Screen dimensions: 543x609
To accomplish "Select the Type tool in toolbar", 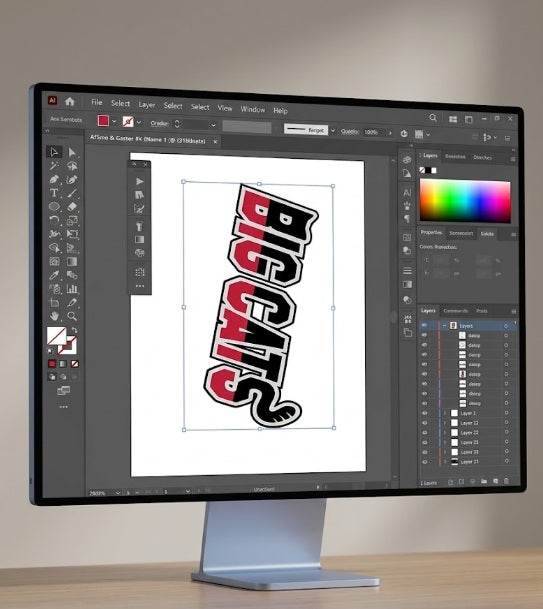I will coord(54,193).
